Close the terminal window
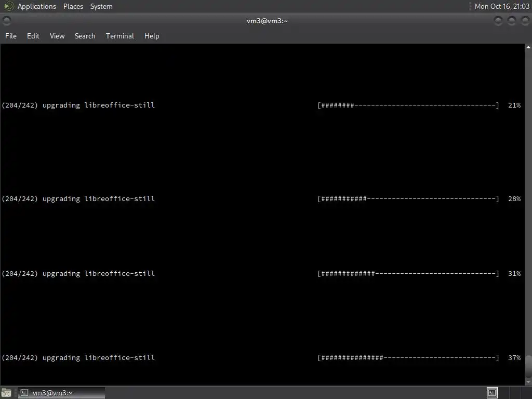 [525, 21]
